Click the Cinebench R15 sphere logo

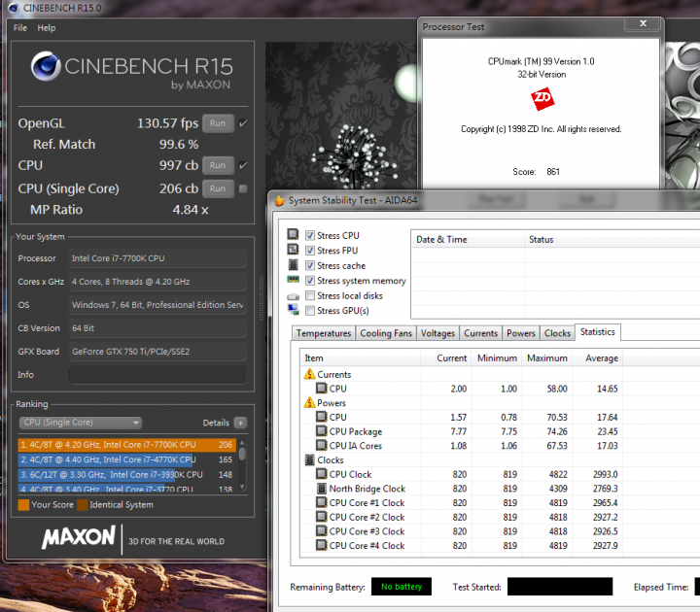coord(46,66)
